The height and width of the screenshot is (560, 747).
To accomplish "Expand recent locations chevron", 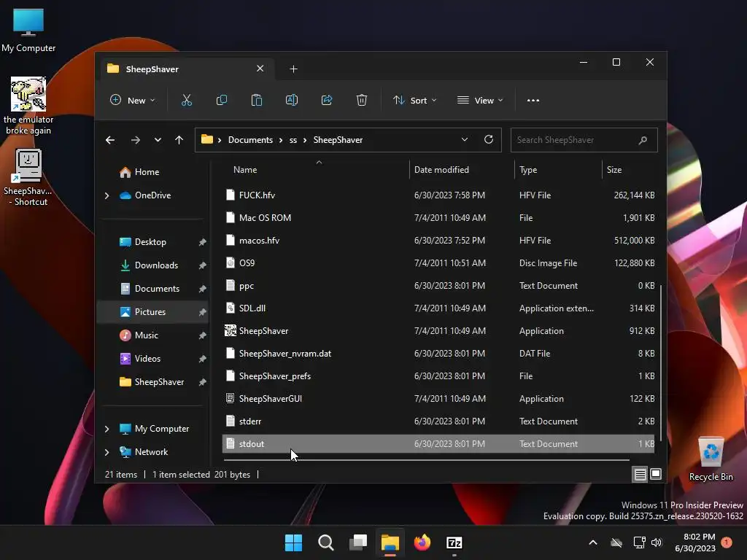I will point(158,140).
